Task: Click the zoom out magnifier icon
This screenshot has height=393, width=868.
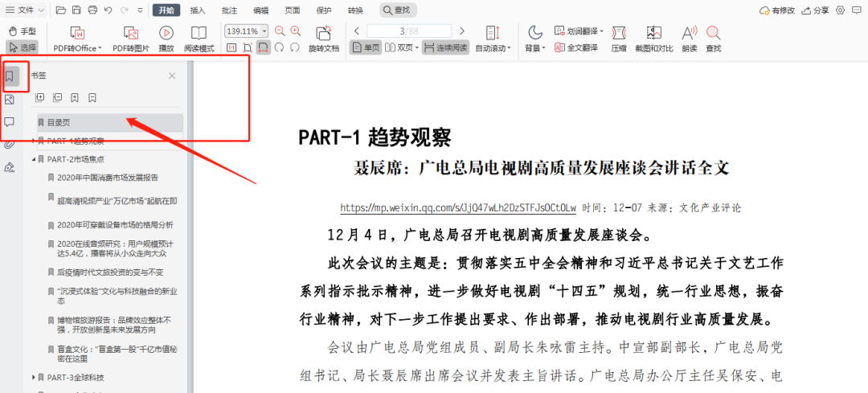Action: 280,31
